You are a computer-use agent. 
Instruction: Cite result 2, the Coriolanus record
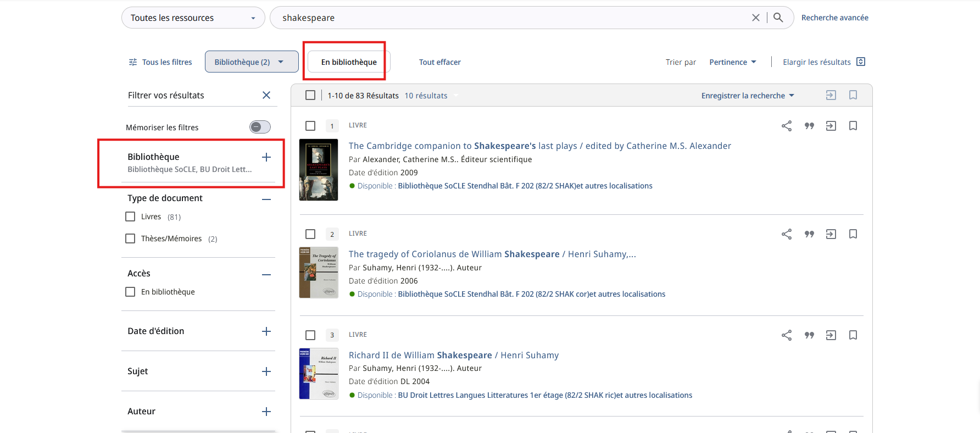809,234
